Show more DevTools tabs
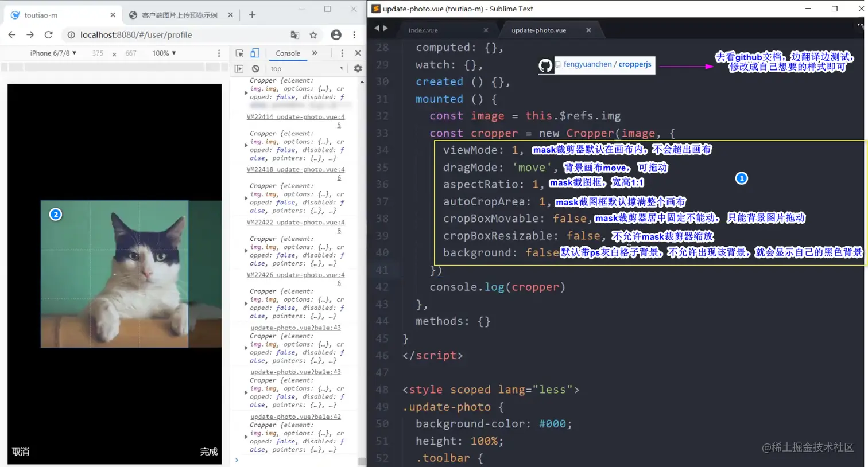Screen dimensions: 868x467 point(315,53)
